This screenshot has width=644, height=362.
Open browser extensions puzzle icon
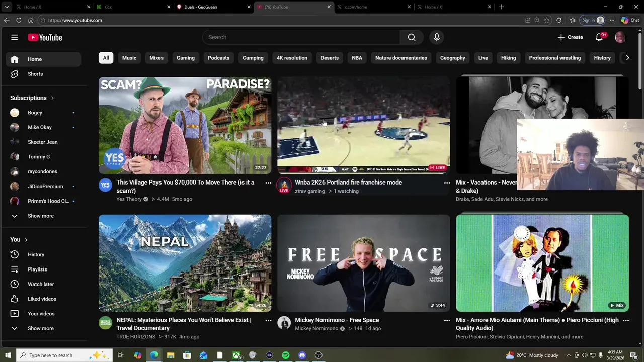pos(559,20)
